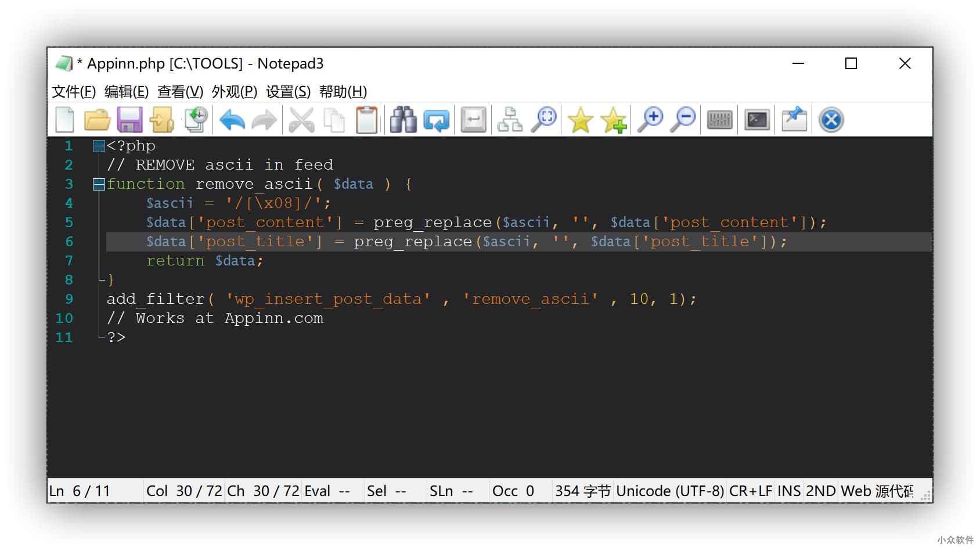Open the Find dialog via binoculars icon
Screen dimensions: 980x550
pyautogui.click(x=403, y=119)
